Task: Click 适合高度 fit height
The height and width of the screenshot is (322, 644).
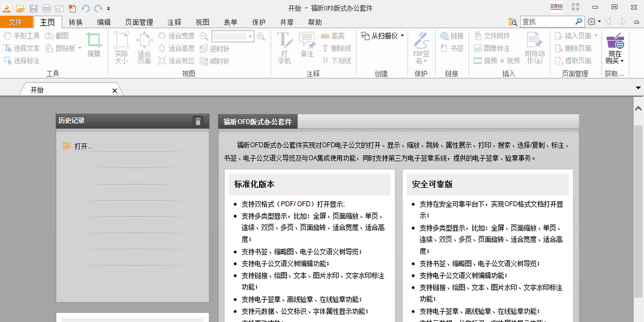Action: [x=177, y=48]
